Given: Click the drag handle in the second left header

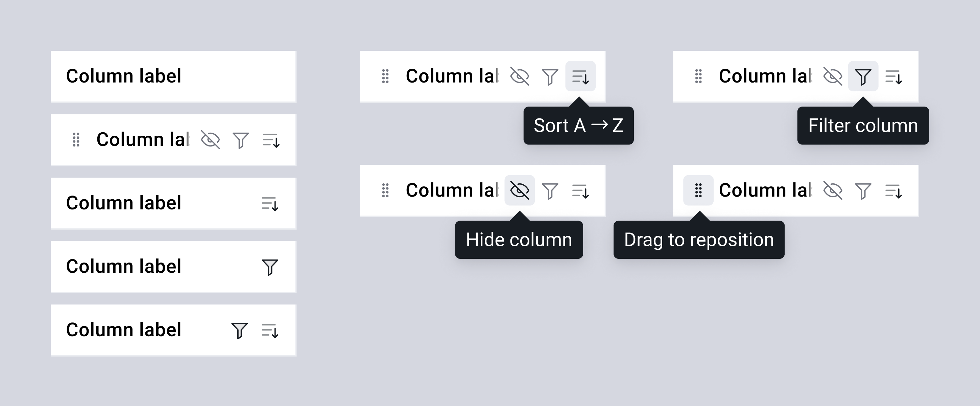Looking at the screenshot, I should click(x=76, y=140).
